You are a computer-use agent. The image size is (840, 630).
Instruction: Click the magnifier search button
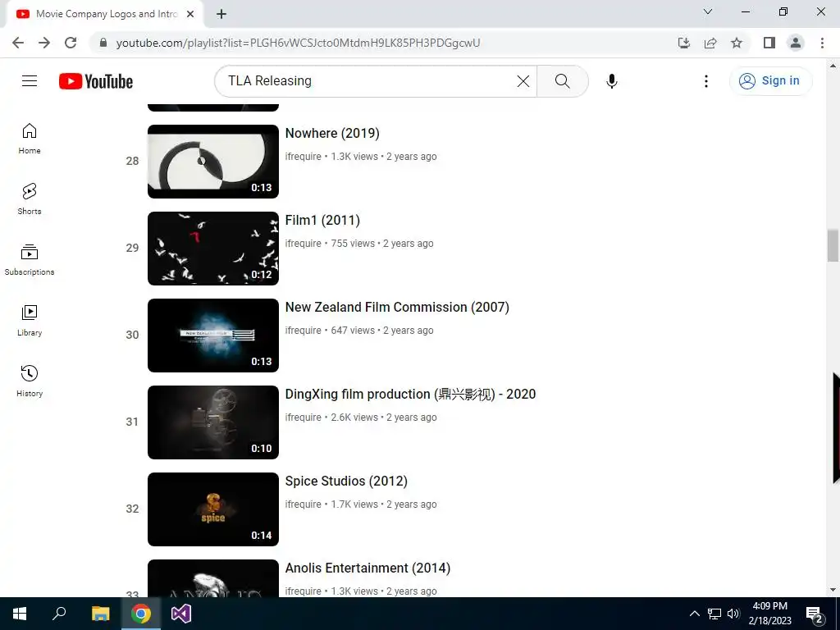point(563,81)
